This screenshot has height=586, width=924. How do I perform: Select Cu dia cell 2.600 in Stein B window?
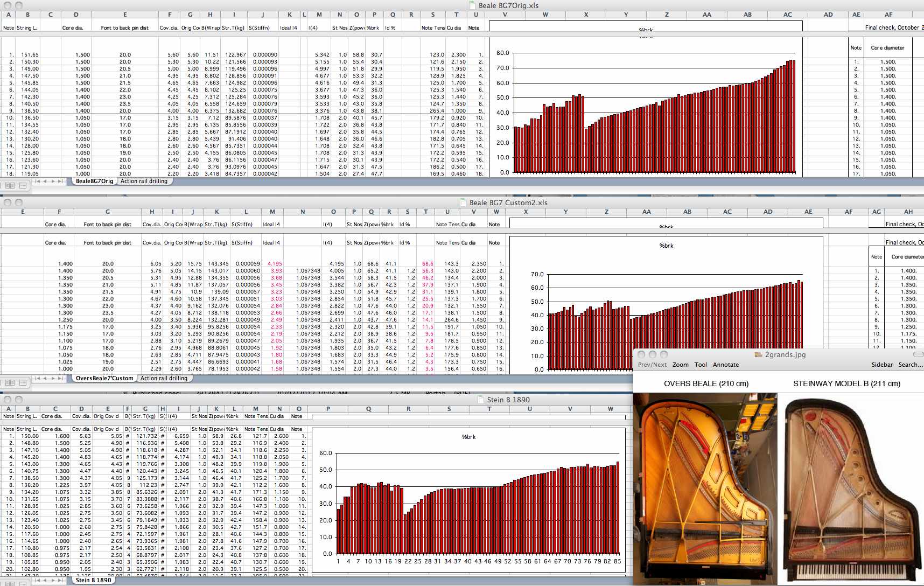(279, 436)
